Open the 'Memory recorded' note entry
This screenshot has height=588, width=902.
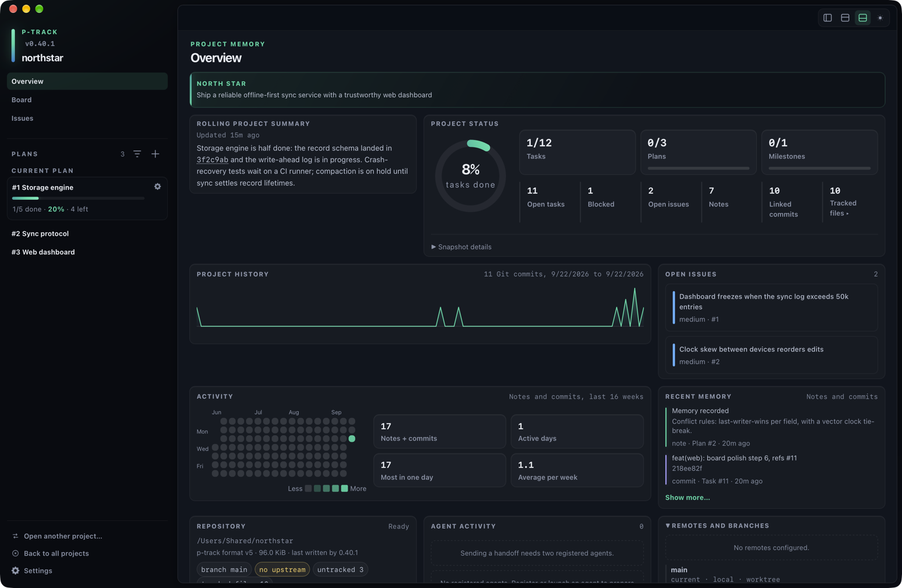point(771,427)
